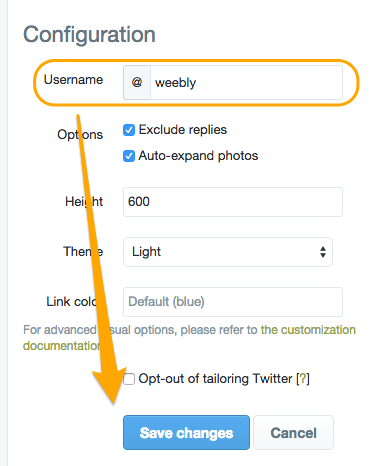Viewport: 369px width, 466px height.
Task: Click the Configuration heading
Action: pyautogui.click(x=89, y=35)
